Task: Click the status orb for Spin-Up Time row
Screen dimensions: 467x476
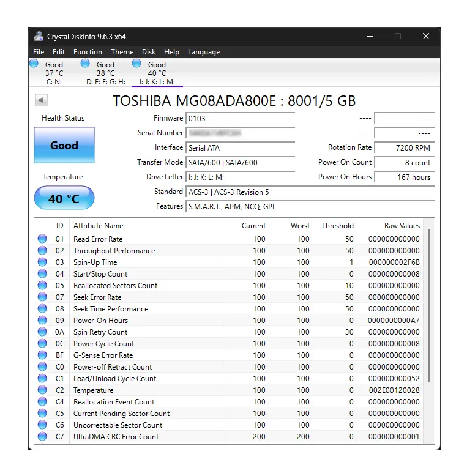Action: pyautogui.click(x=42, y=262)
